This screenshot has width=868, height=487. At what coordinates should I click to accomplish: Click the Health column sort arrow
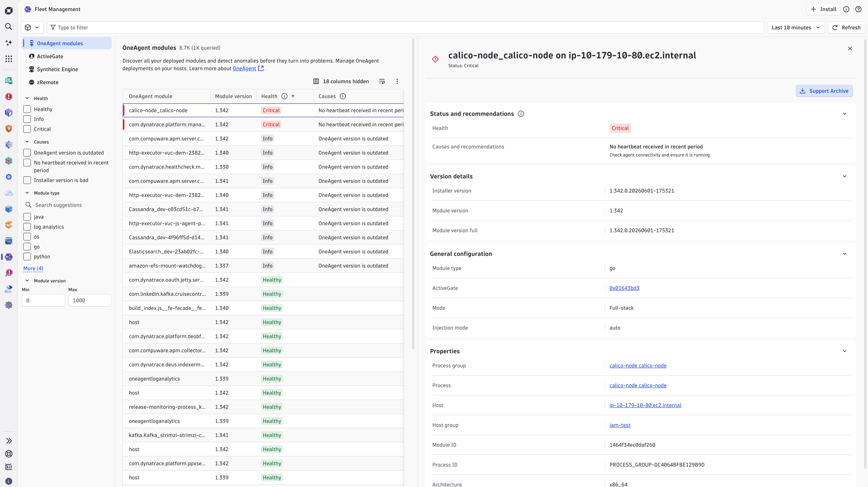tap(293, 96)
